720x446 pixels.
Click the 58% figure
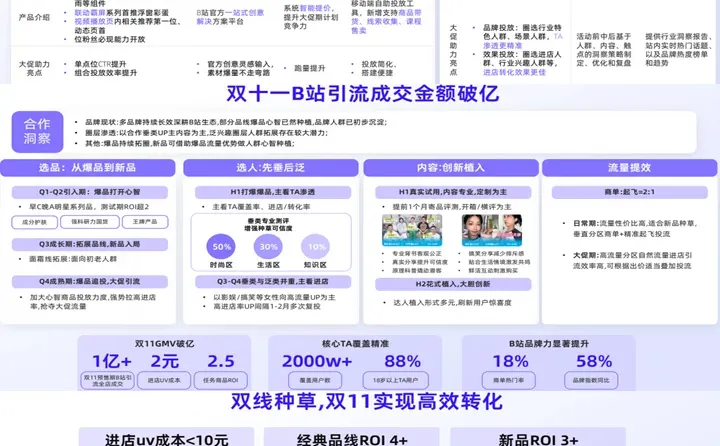[x=594, y=361]
